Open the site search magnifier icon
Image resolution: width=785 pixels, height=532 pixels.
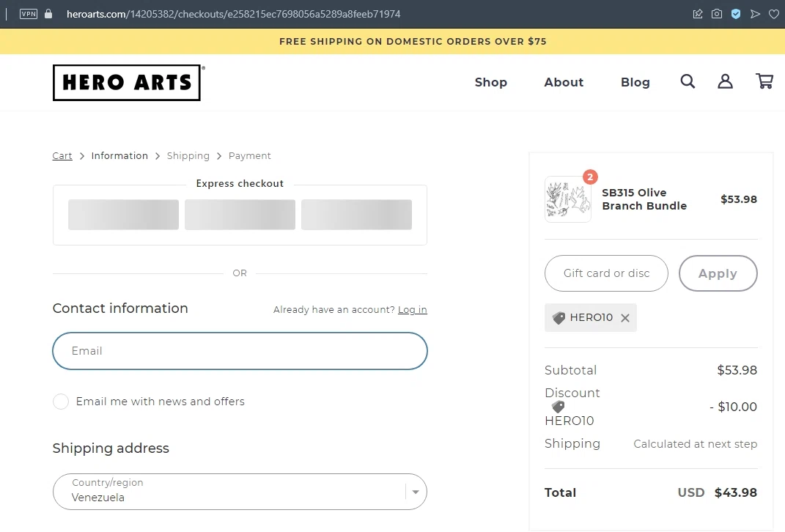point(688,81)
